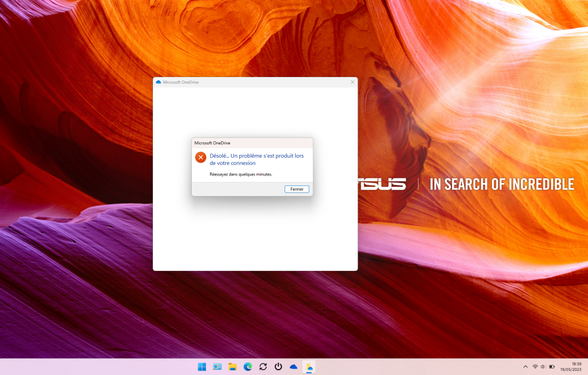
Task: Click the 'Réessayez dans quelques minutes.' text
Action: click(x=240, y=174)
